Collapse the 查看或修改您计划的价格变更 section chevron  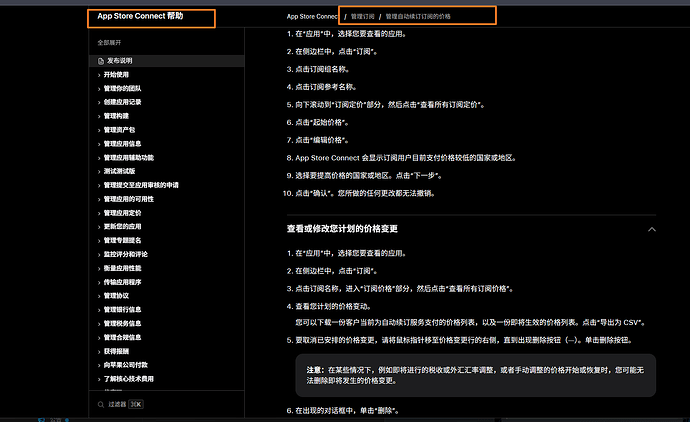coord(652,229)
